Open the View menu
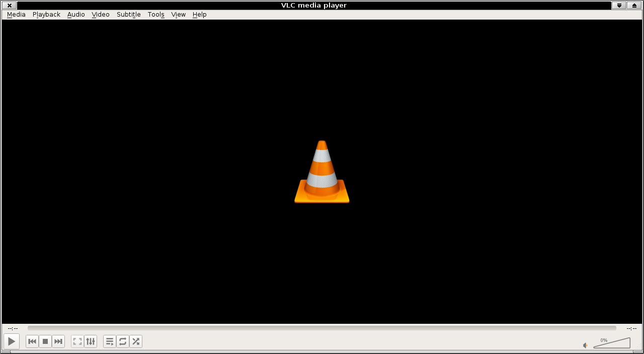This screenshot has width=644, height=354. coord(179,15)
